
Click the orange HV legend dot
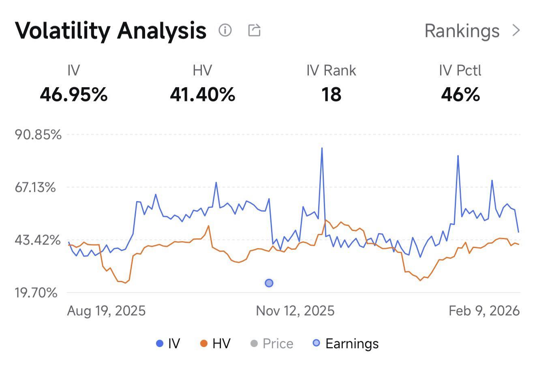pyautogui.click(x=204, y=344)
